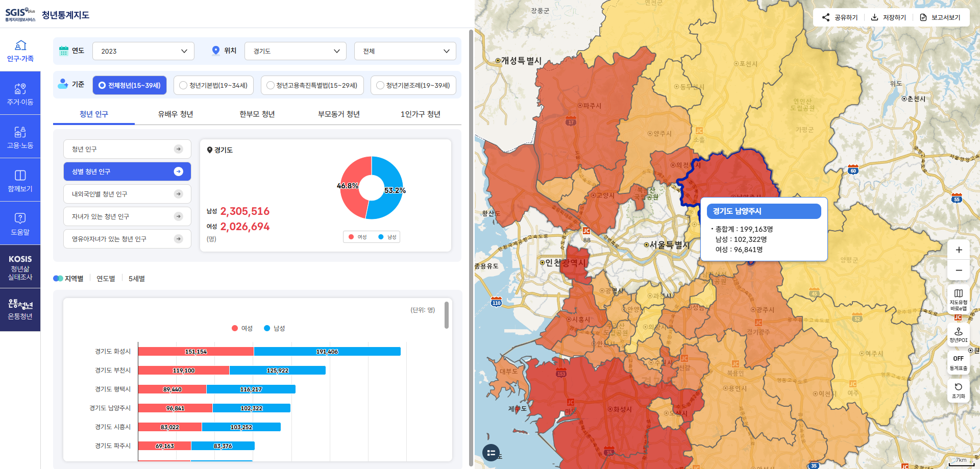The height and width of the screenshot is (469, 980).
Task: Zoom out the map with minus button
Action: tap(959, 270)
